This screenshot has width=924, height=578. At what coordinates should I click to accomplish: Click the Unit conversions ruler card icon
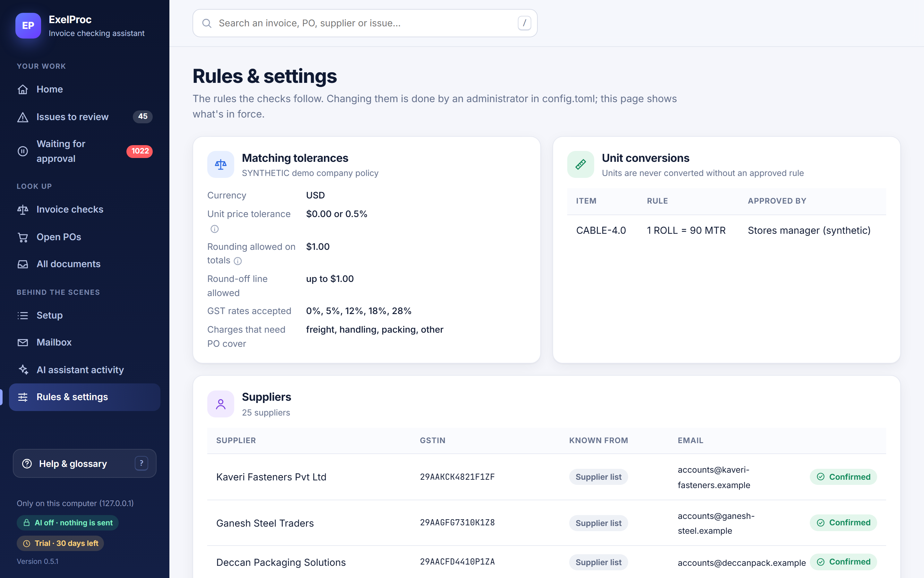[580, 164]
